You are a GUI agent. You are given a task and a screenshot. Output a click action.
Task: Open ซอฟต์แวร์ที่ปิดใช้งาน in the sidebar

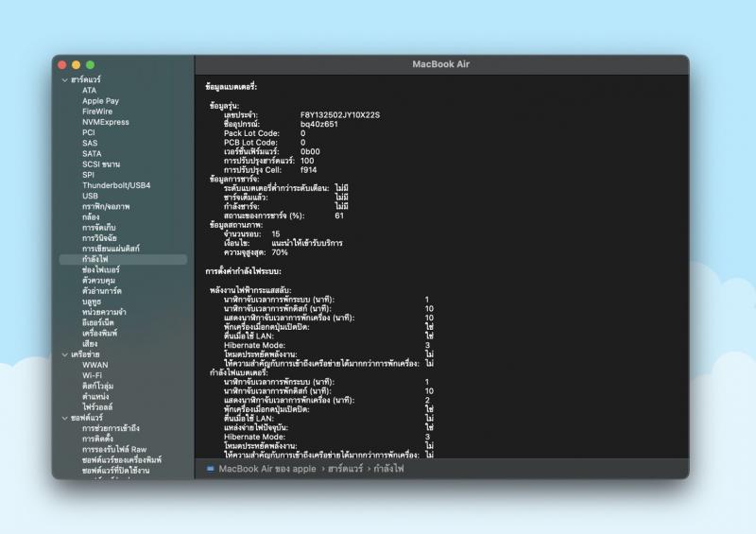115,471
